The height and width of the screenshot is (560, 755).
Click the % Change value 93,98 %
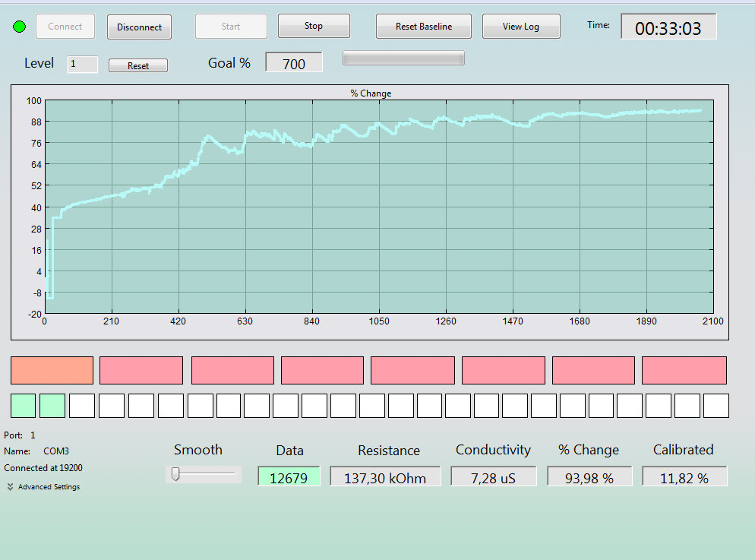click(x=589, y=477)
